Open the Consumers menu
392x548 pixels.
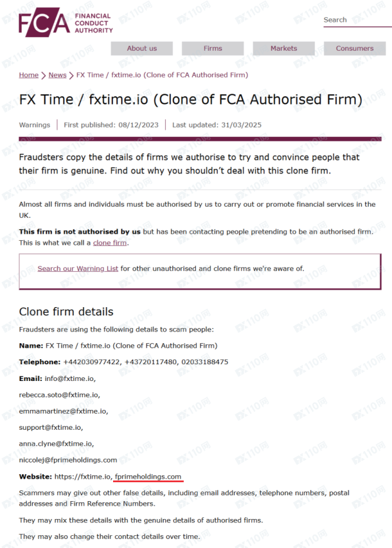pyautogui.click(x=355, y=48)
